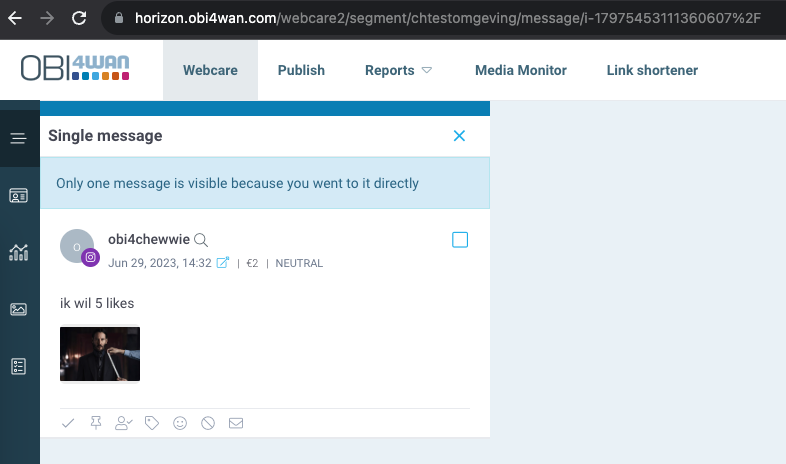Tick the message selection checkbox
786x464 pixels.
pos(460,240)
